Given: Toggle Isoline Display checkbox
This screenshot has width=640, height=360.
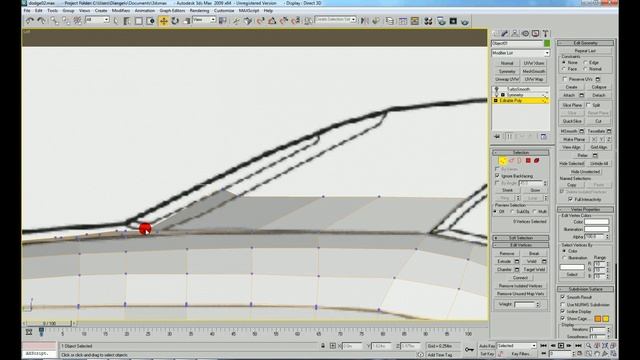Looking at the screenshot, I should click(563, 311).
